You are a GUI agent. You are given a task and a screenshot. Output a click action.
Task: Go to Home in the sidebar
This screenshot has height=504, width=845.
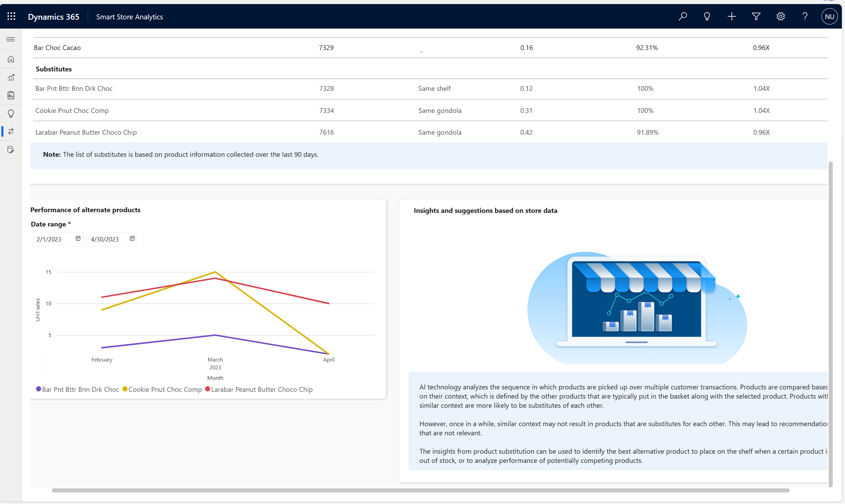tap(11, 59)
